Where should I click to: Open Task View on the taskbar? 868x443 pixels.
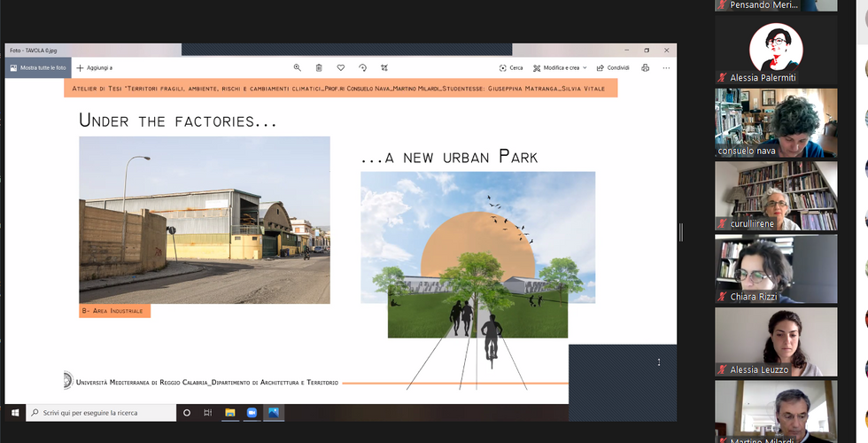click(x=207, y=413)
